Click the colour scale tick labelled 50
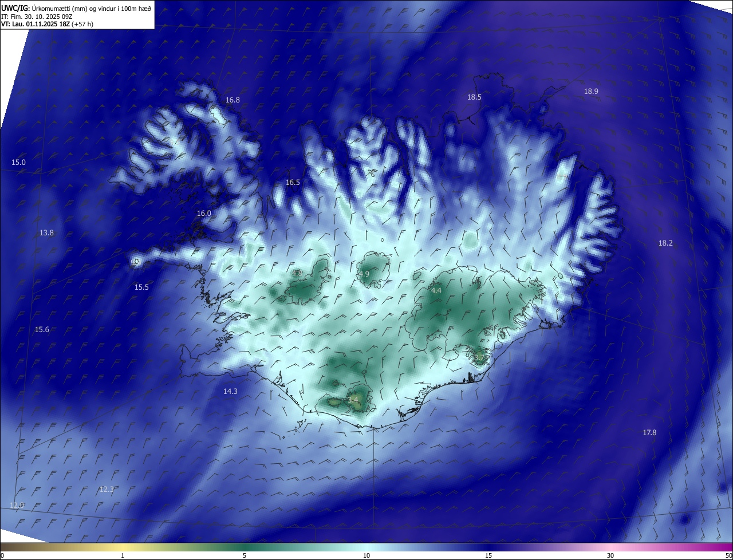733x560 pixels. (728, 555)
